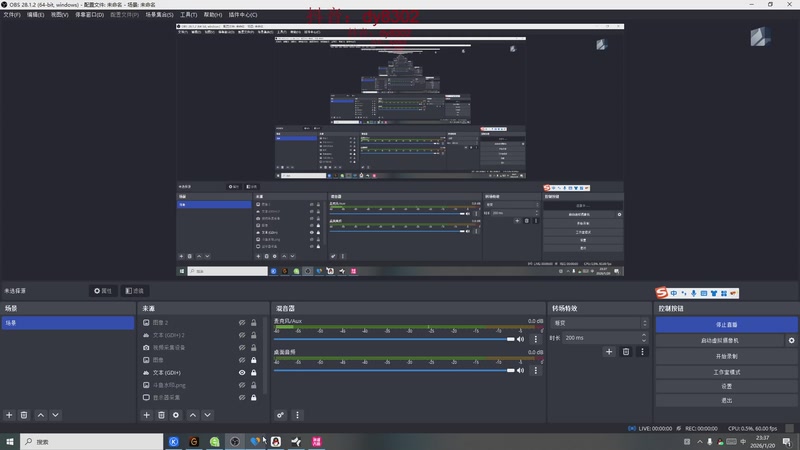The height and width of the screenshot is (450, 800).
Task: Mute the 麦克风/Aux speaker icon
Action: pyautogui.click(x=520, y=339)
